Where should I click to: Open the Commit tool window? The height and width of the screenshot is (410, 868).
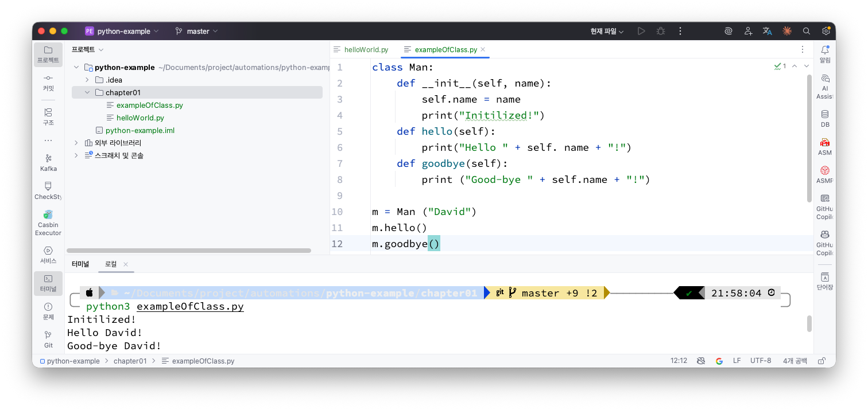click(48, 83)
